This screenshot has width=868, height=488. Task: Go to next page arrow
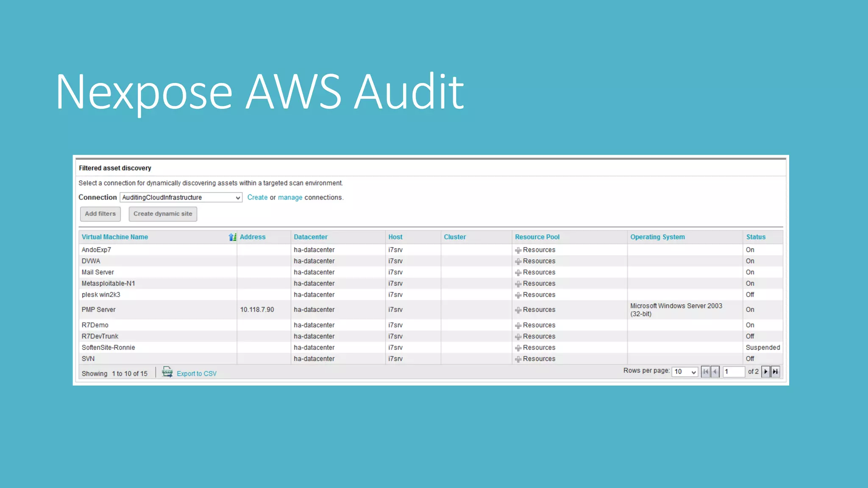point(766,372)
